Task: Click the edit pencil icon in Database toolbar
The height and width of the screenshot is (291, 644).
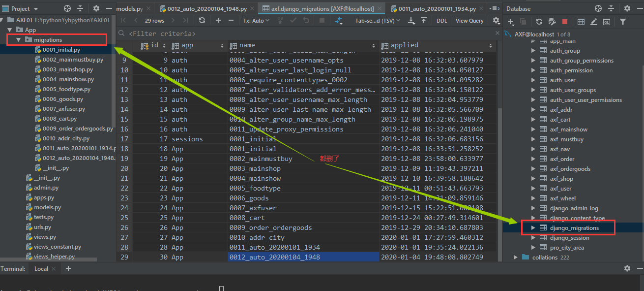Action: (x=594, y=22)
